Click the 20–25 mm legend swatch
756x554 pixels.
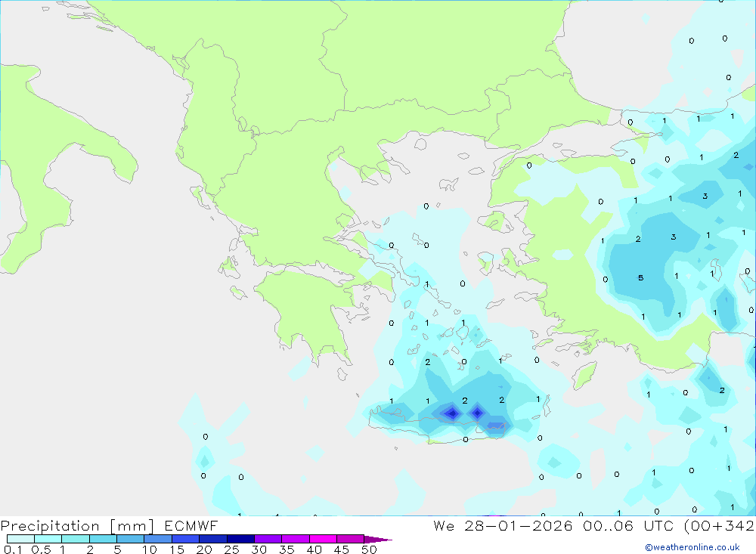pos(213,539)
